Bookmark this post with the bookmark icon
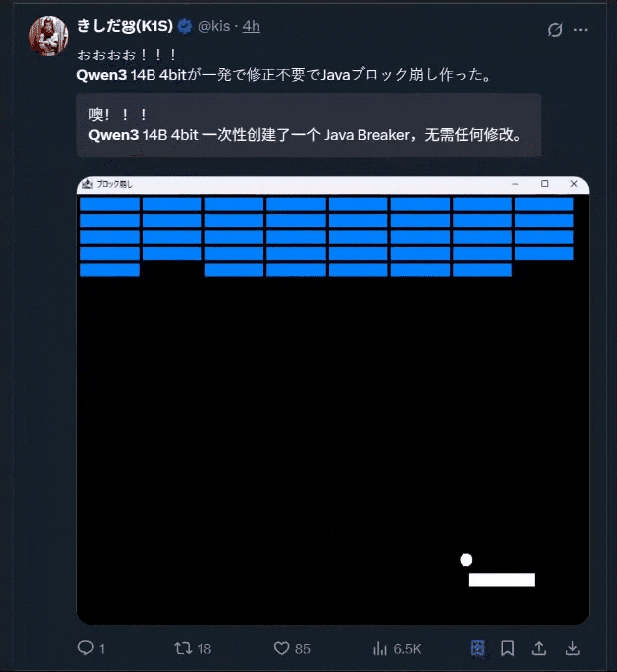617x672 pixels. [508, 648]
